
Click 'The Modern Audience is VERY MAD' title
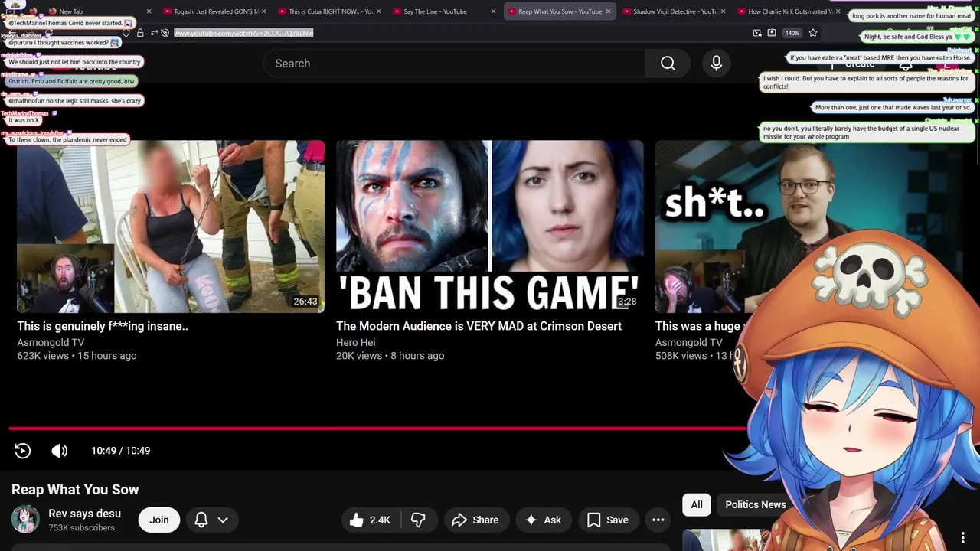479,326
